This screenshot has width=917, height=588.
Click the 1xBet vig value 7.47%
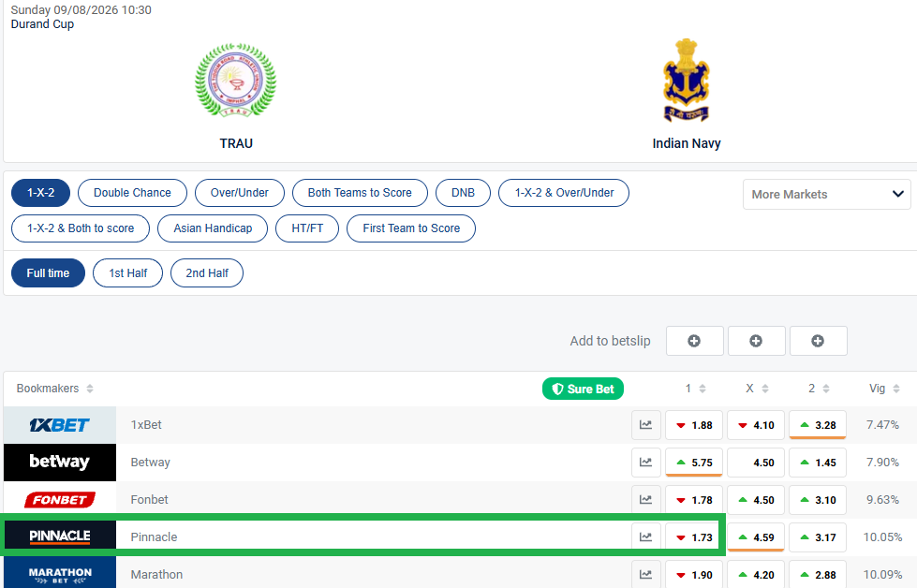[882, 425]
